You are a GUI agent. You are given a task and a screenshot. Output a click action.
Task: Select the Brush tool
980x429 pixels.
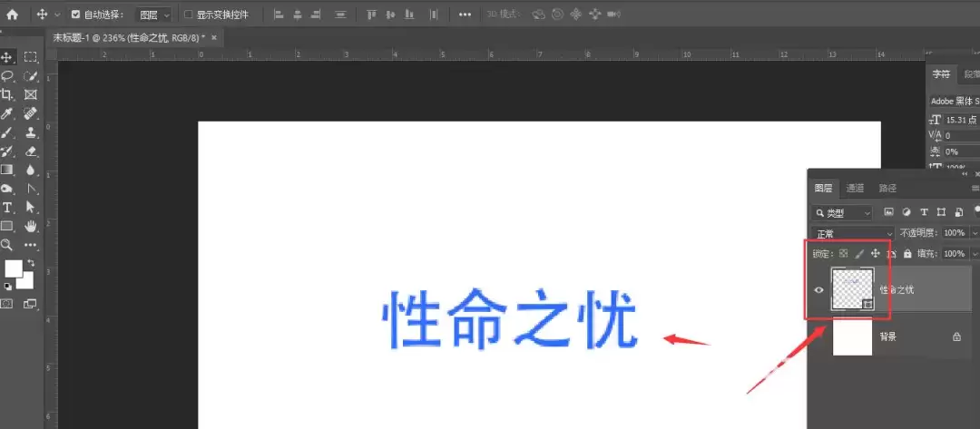pos(7,132)
